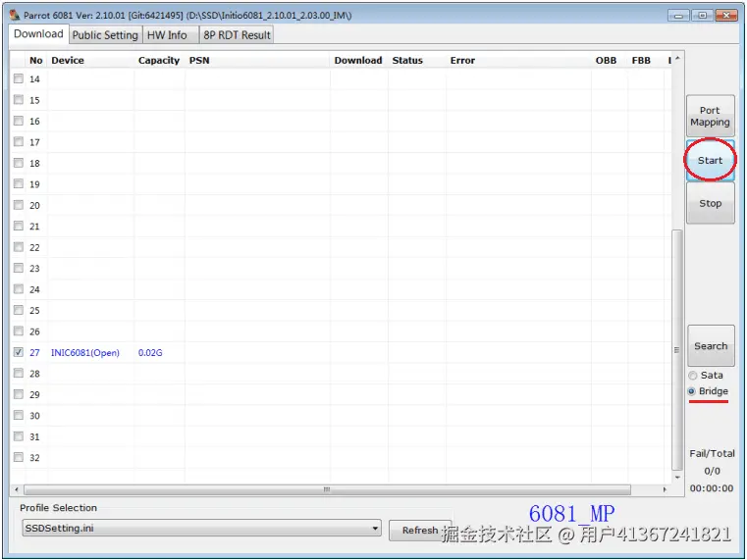Click the 0.02G capacity cell
The width and height of the screenshot is (747, 560).
pyautogui.click(x=150, y=352)
